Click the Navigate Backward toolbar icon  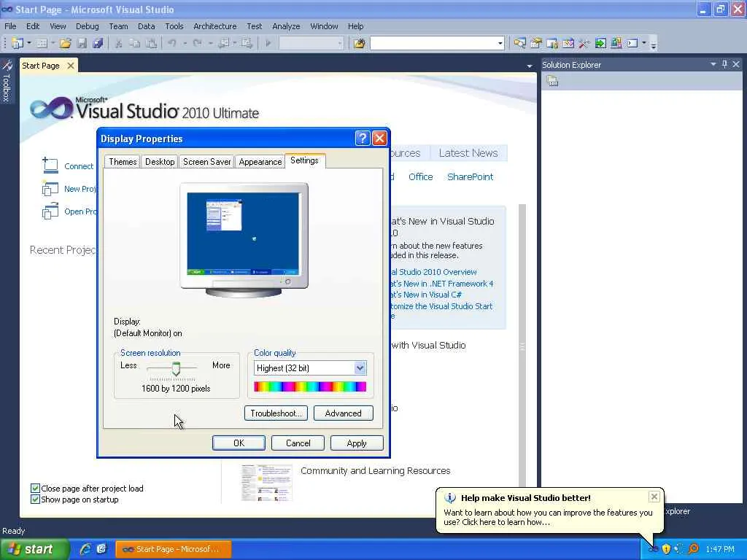point(223,43)
